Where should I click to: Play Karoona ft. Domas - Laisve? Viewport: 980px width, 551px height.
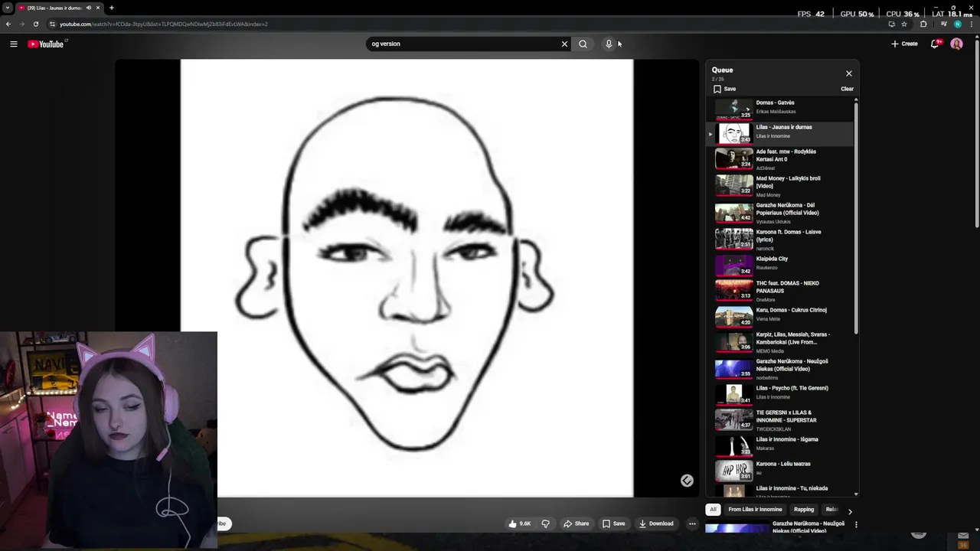coord(779,240)
